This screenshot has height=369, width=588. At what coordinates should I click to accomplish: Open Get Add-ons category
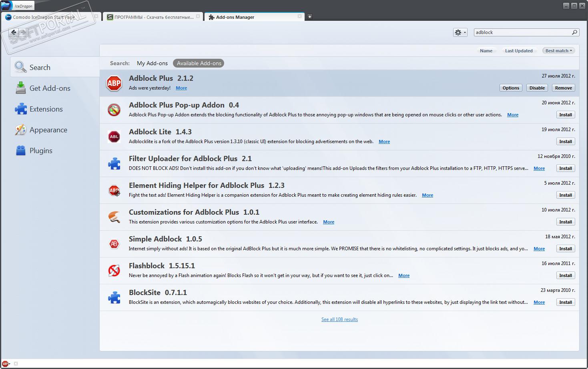pos(55,88)
